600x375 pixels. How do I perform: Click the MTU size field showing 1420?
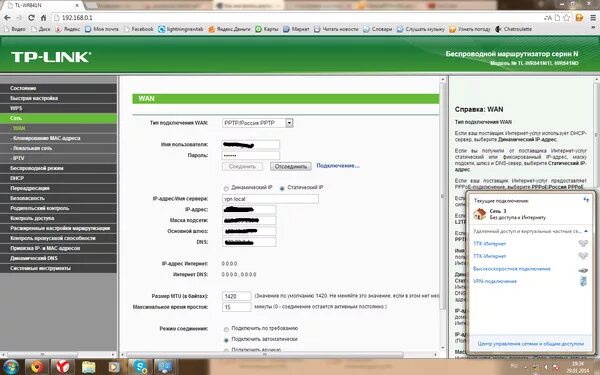[x=236, y=296]
